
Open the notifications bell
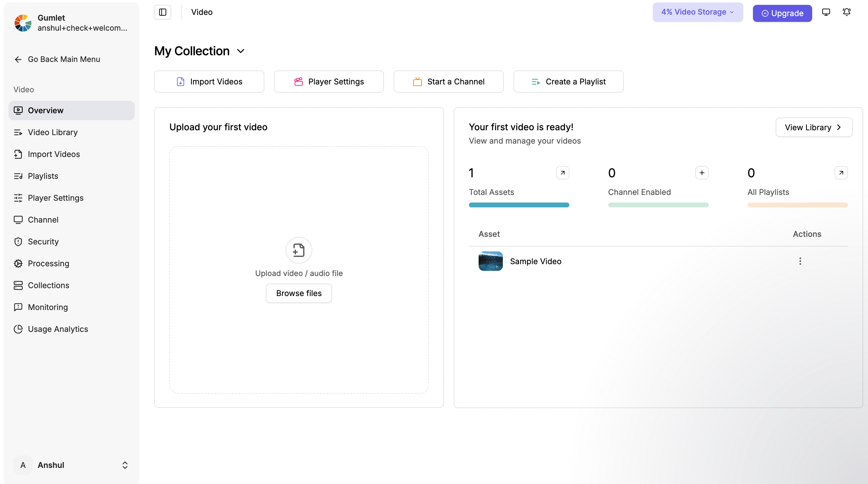(x=846, y=12)
